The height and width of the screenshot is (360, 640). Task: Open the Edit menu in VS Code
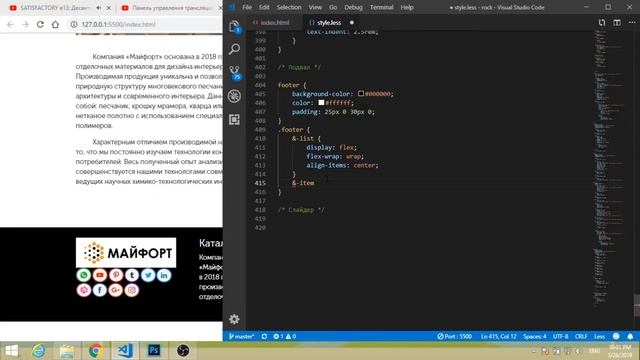pos(264,7)
